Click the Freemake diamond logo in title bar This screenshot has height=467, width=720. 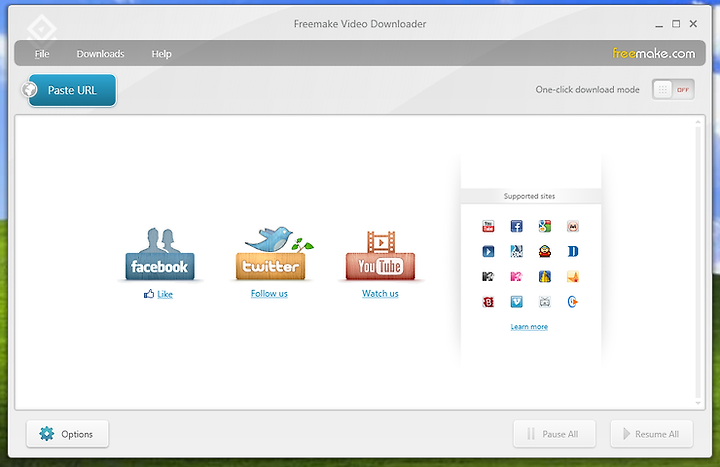pos(41,29)
